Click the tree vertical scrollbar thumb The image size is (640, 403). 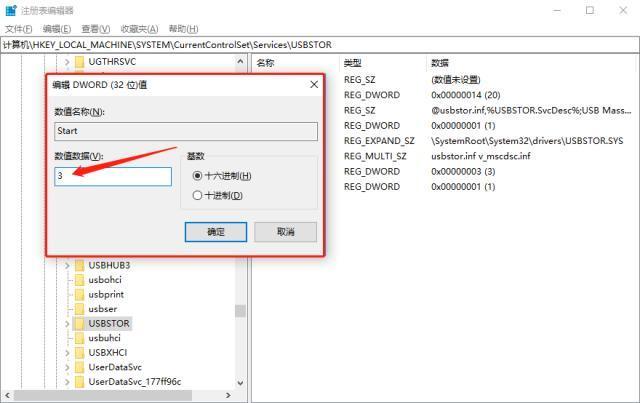point(240,311)
